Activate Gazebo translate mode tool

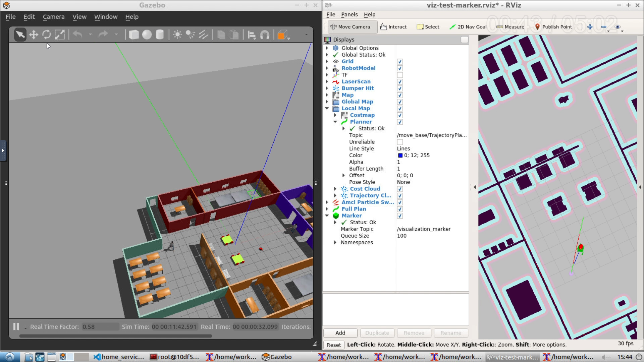[34, 35]
